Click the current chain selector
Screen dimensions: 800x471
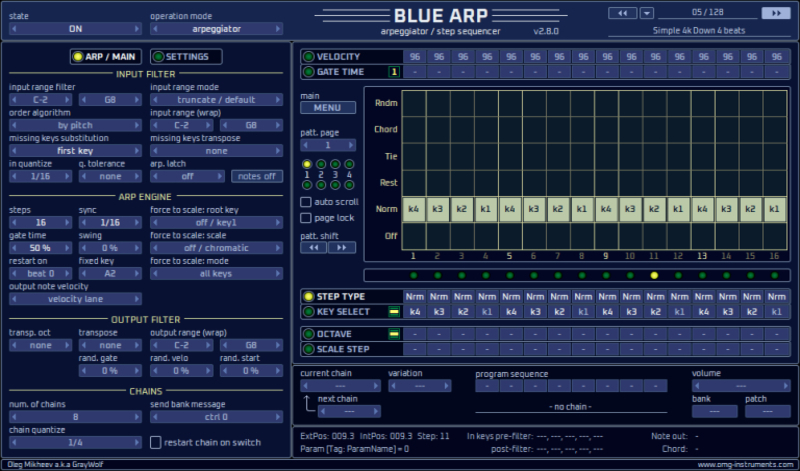[x=340, y=386]
